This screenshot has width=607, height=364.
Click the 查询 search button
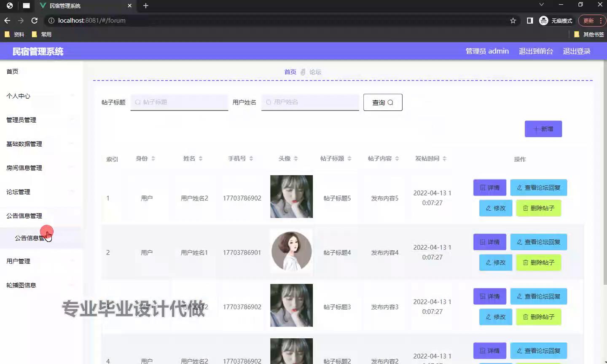point(383,102)
